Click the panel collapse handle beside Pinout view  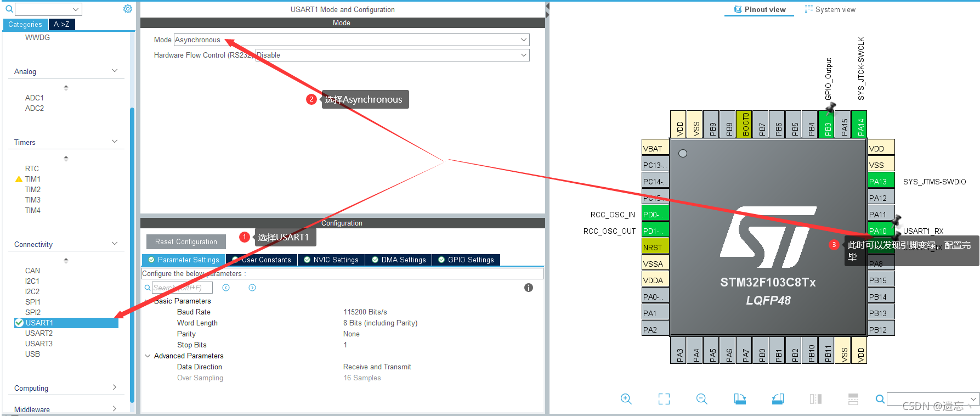point(547,9)
